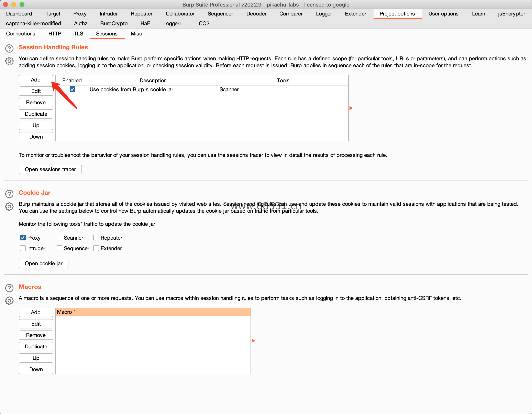Sort rules by Description column header
The height and width of the screenshot is (414, 532).
(153, 80)
